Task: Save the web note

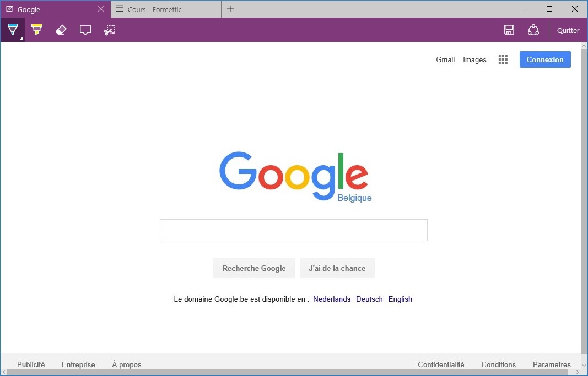Action: 509,30
